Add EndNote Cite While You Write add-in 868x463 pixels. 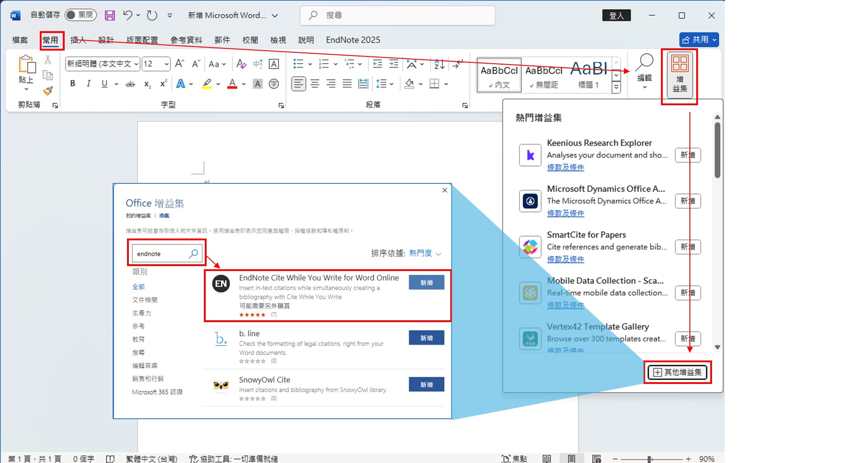(426, 283)
